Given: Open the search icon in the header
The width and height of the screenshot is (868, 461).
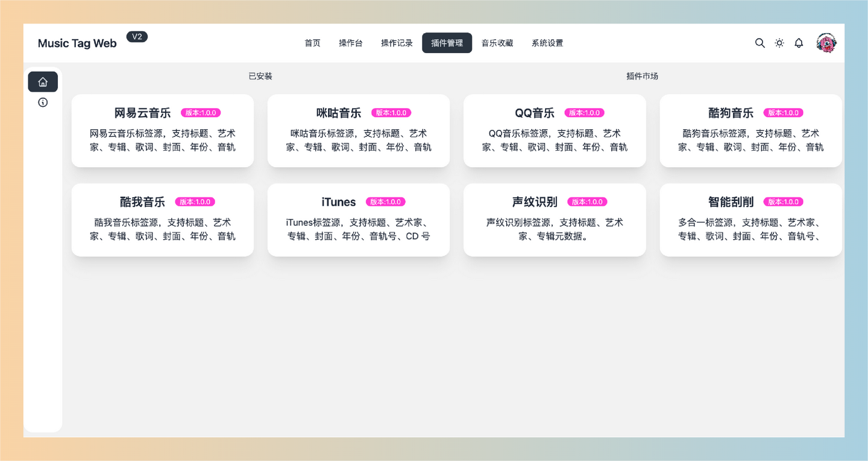Looking at the screenshot, I should pyautogui.click(x=759, y=43).
